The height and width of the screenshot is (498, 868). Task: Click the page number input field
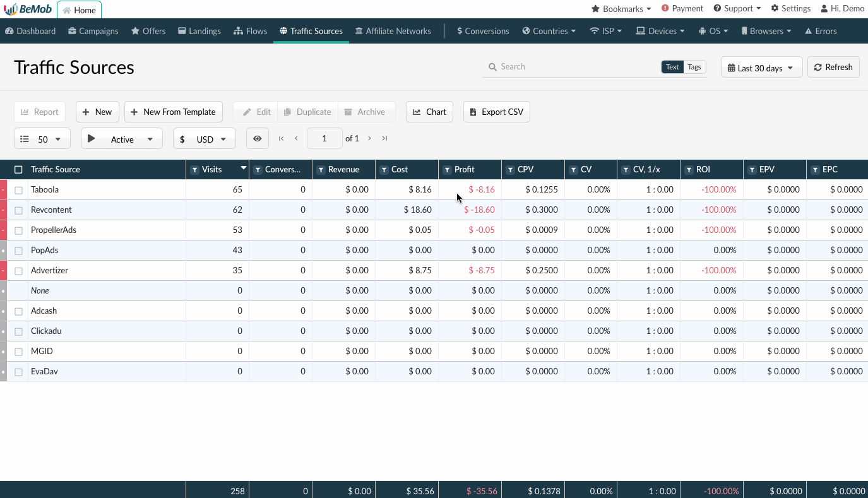tap(324, 138)
